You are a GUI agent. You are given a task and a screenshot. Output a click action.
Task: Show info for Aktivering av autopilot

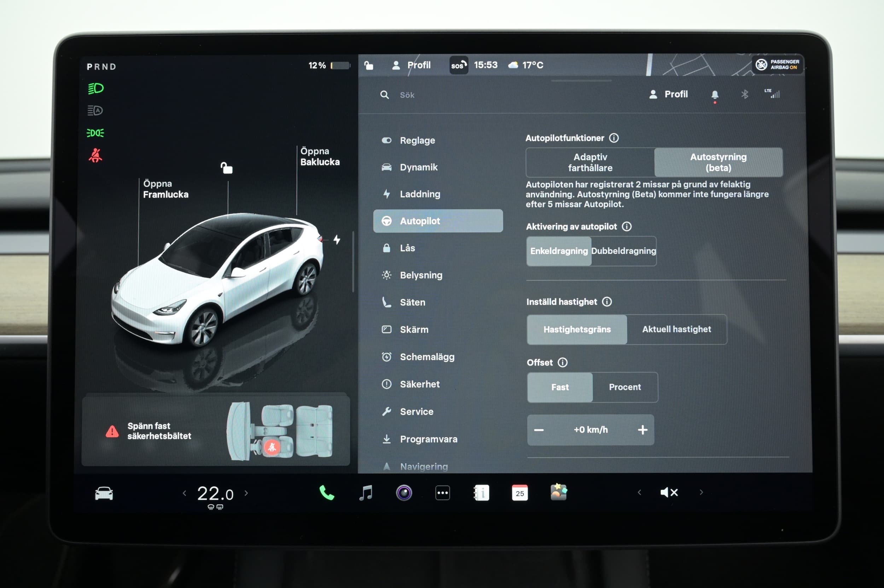coord(626,227)
